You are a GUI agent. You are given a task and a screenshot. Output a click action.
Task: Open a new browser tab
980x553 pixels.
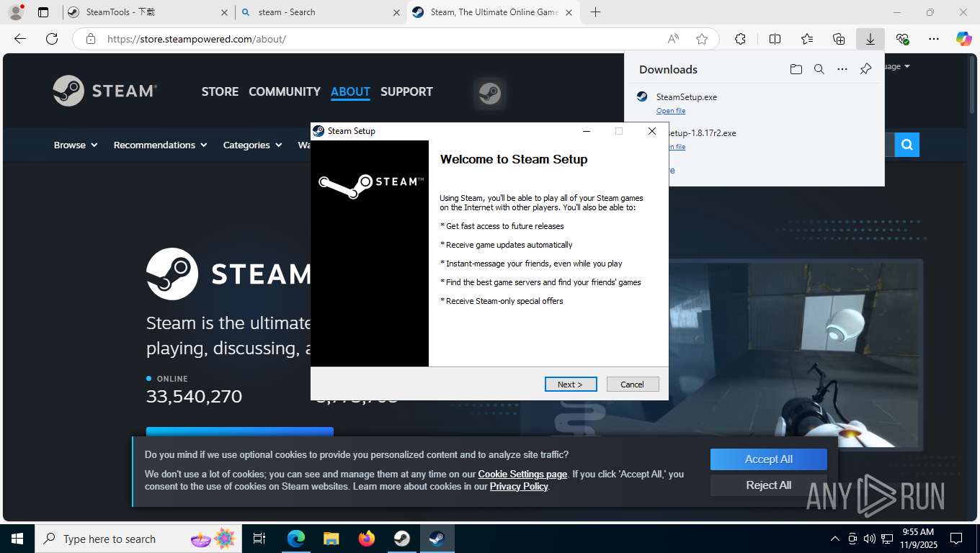coord(595,12)
